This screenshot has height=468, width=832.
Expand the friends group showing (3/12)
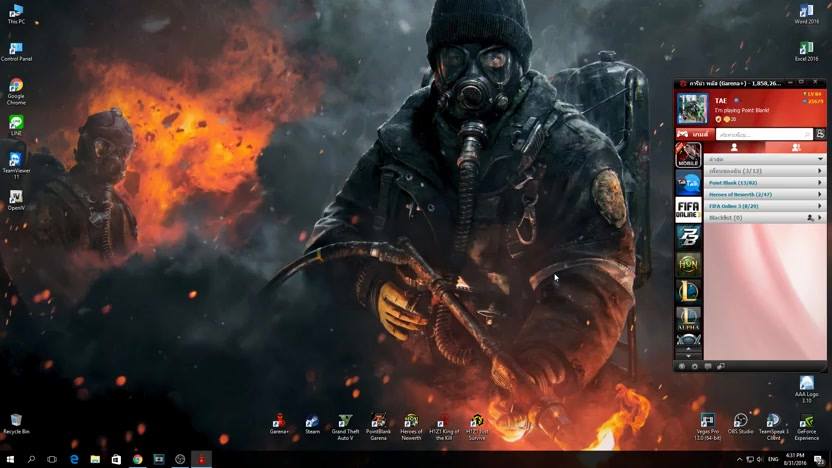coord(765,171)
